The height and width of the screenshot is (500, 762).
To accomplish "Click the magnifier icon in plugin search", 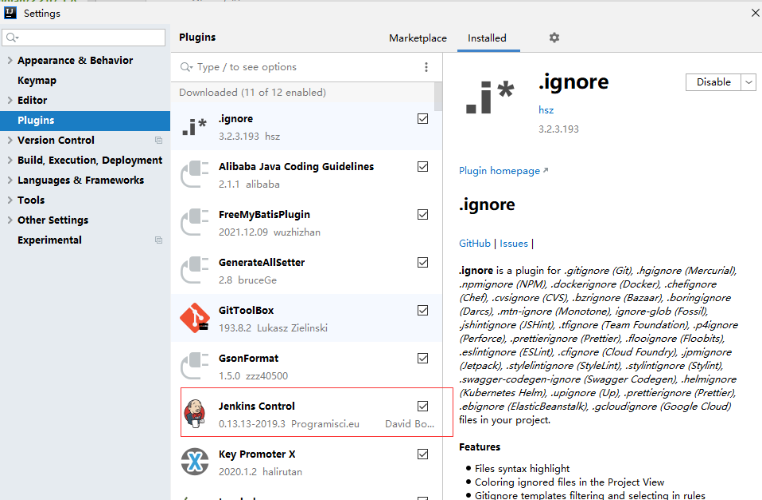I will point(186,67).
